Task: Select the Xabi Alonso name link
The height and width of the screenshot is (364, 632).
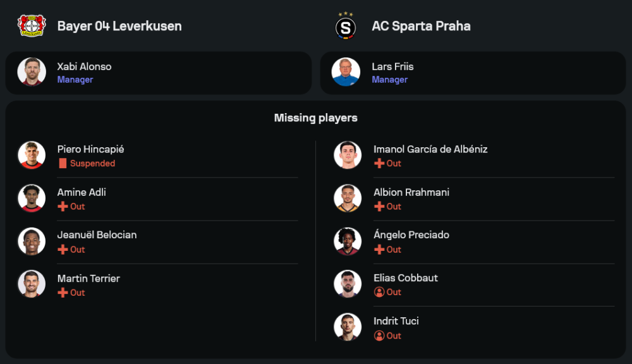Action: tap(84, 66)
